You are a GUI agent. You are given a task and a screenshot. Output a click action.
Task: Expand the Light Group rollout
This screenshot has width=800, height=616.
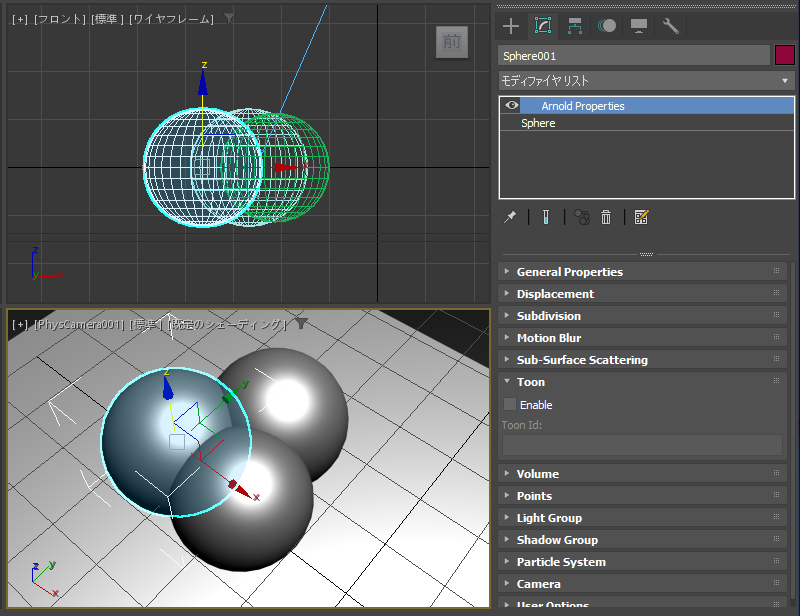pyautogui.click(x=642, y=518)
